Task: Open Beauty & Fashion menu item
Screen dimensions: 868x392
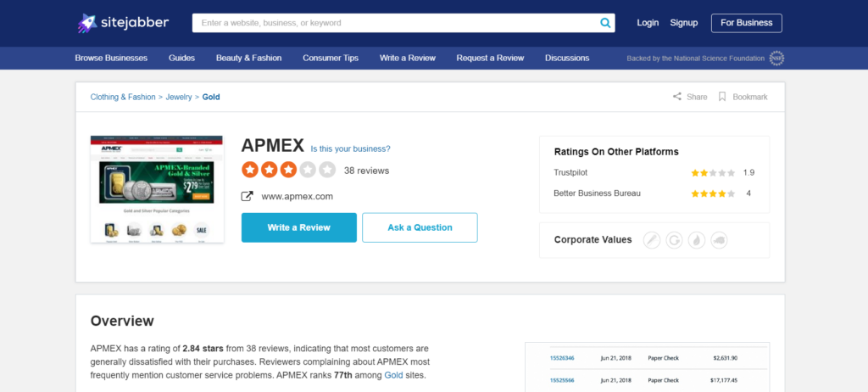Action: pyautogui.click(x=248, y=58)
